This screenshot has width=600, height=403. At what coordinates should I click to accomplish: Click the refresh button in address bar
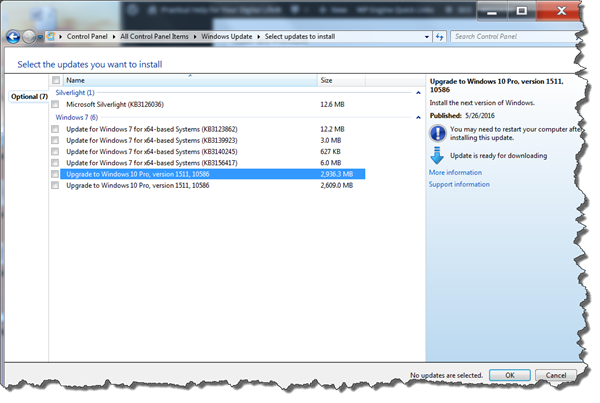point(440,37)
